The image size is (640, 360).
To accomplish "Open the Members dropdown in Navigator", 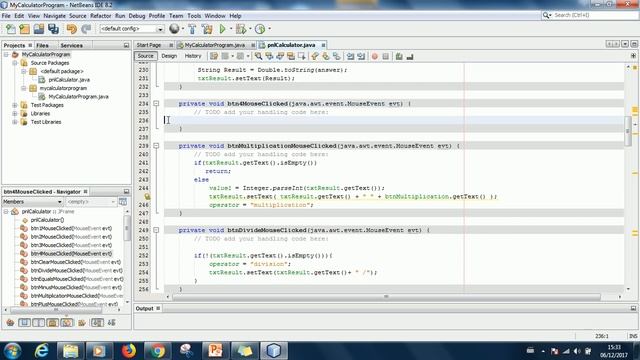I will point(60,202).
